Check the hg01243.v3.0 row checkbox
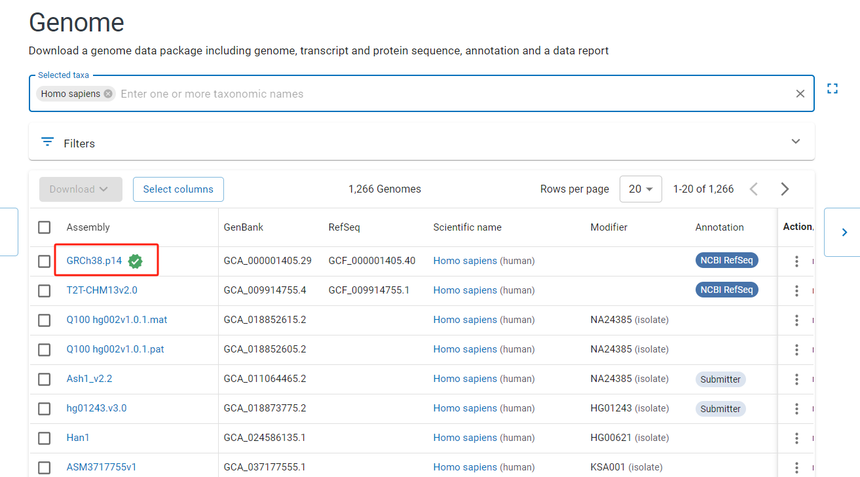This screenshot has width=860, height=477. [x=44, y=409]
